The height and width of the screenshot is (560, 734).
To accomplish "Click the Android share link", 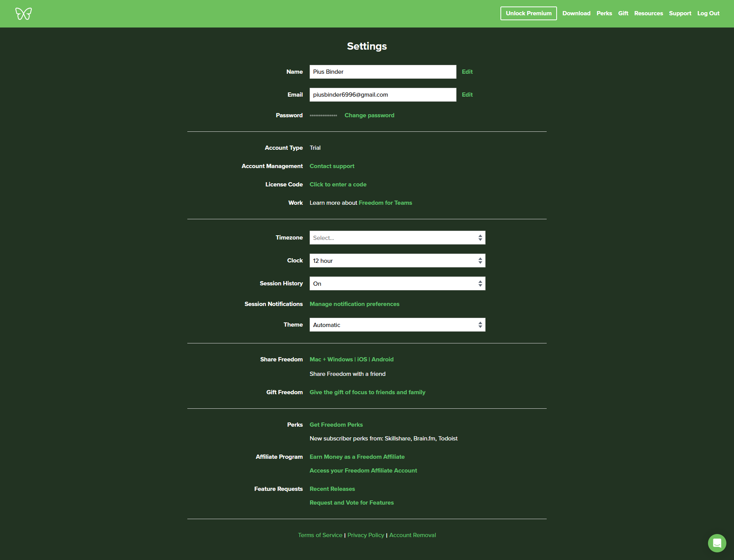I will tap(382, 359).
